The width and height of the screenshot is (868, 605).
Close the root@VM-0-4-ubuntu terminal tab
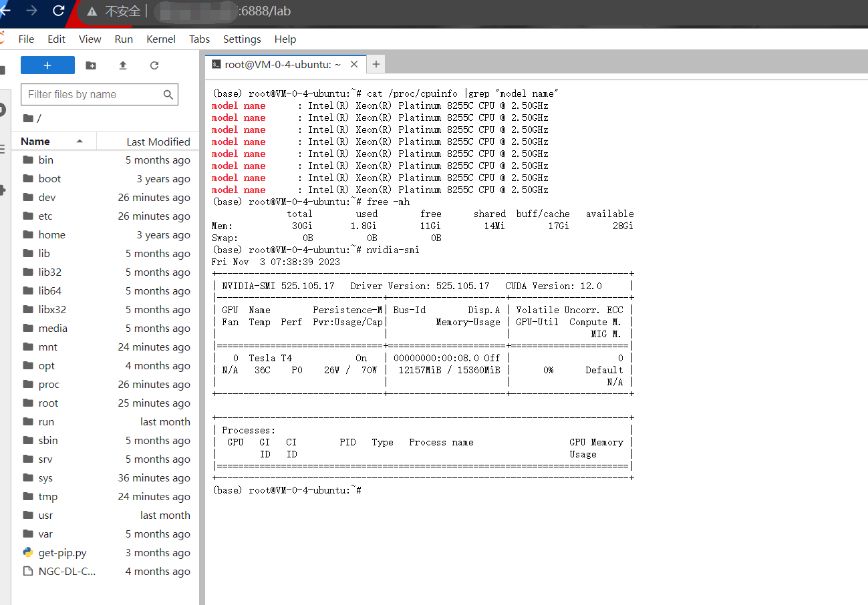[x=354, y=64]
